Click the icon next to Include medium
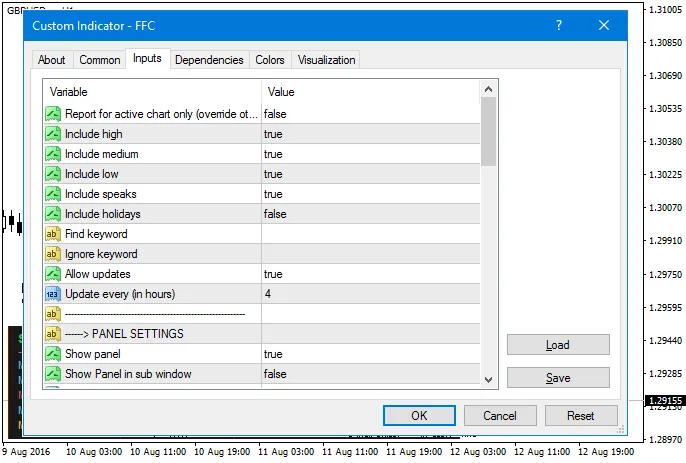 coord(53,154)
